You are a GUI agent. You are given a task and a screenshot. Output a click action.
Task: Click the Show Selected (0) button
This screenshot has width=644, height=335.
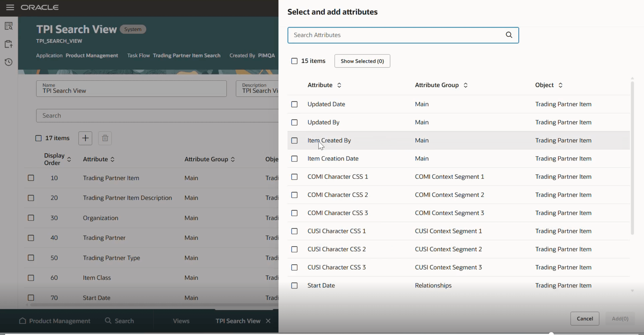click(x=362, y=61)
